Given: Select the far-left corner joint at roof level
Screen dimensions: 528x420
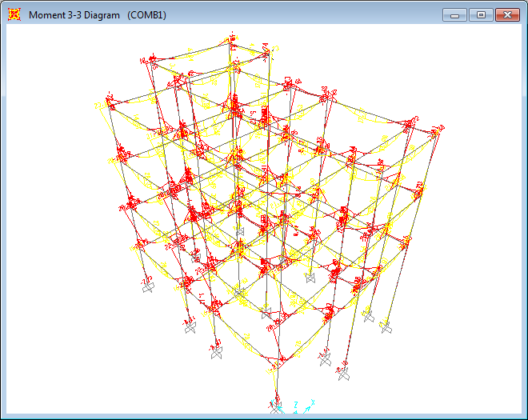Looking at the screenshot, I should 108,104.
